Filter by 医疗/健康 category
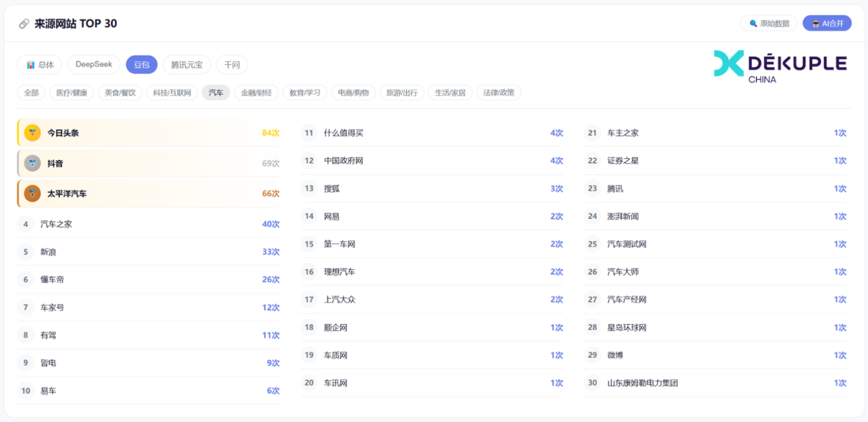This screenshot has height=422, width=868. coord(72,92)
